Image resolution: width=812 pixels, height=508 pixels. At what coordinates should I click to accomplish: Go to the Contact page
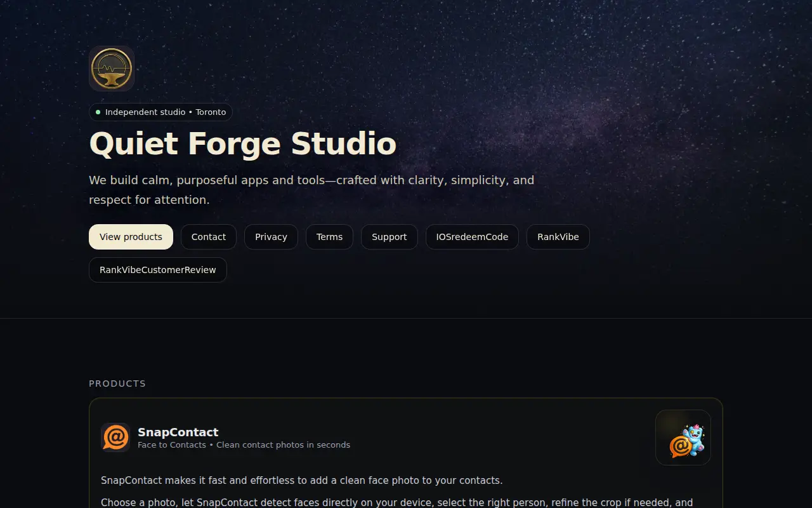(x=209, y=237)
